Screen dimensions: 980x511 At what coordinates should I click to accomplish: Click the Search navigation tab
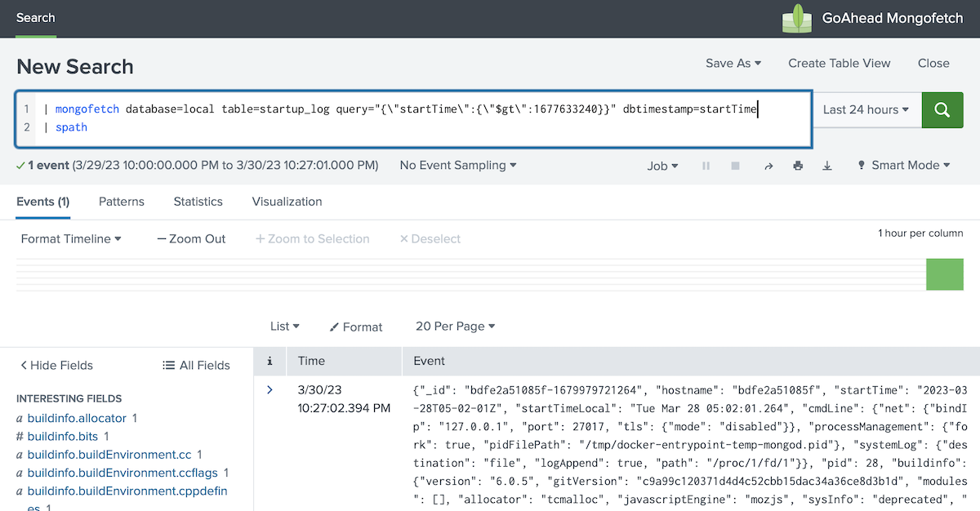click(36, 18)
